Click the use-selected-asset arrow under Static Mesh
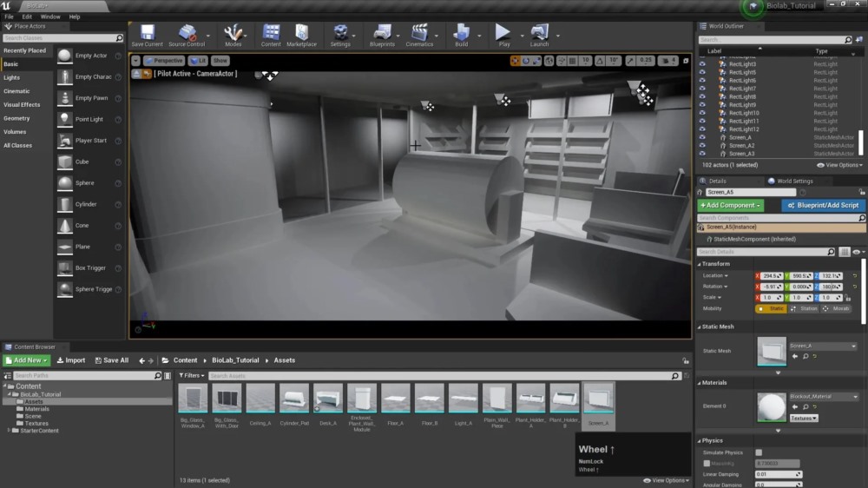Screen dimensions: 868x488 tap(795, 357)
